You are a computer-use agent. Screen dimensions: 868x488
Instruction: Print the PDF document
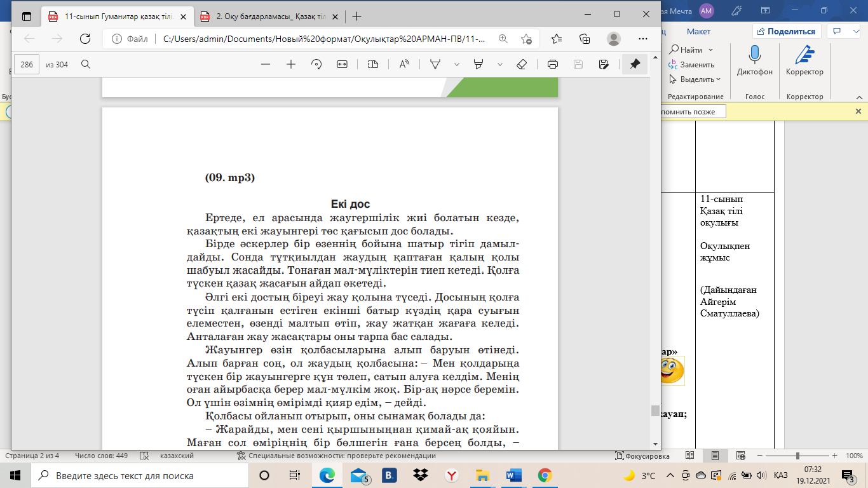[553, 64]
